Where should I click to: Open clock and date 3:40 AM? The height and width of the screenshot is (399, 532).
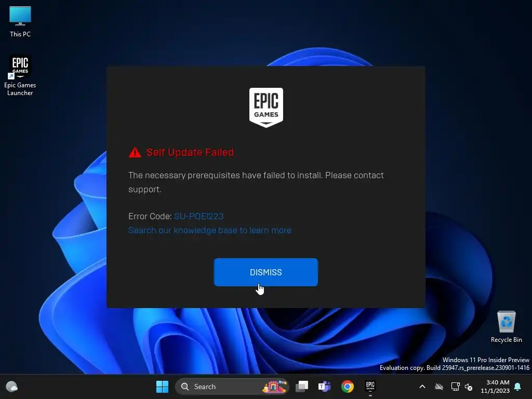[x=495, y=387]
